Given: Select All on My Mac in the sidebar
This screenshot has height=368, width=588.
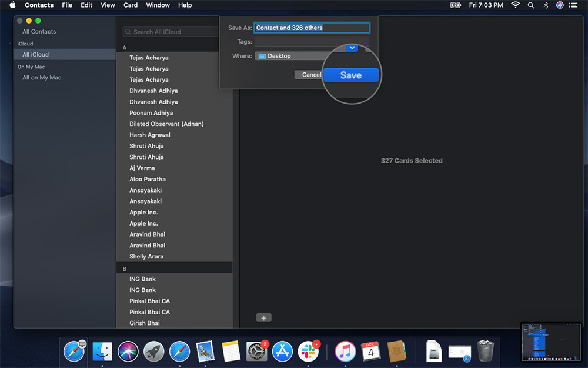Looking at the screenshot, I should pos(41,77).
